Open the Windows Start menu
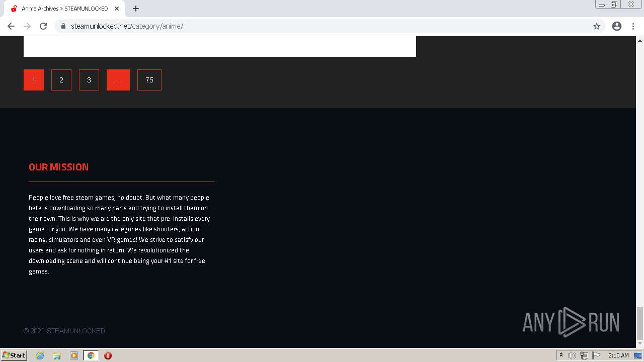 click(14, 355)
